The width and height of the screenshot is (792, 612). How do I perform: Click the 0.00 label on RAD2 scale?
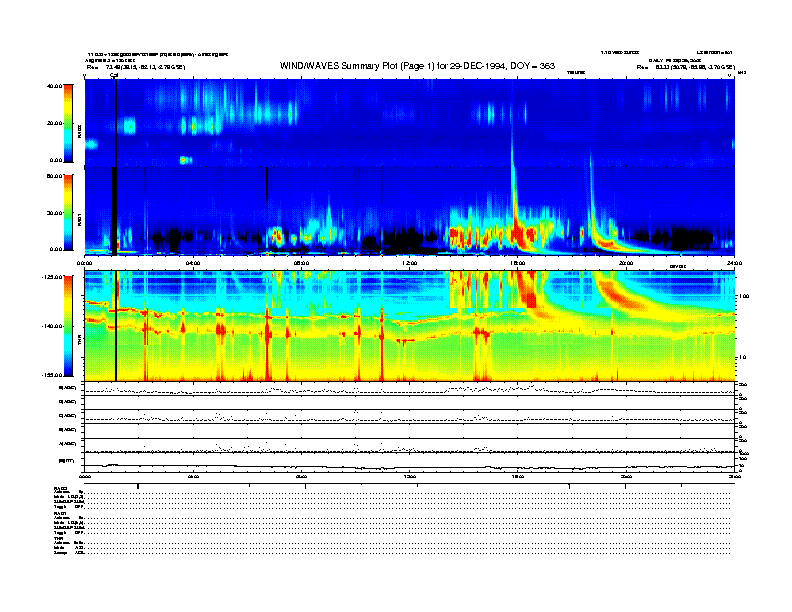[56, 160]
